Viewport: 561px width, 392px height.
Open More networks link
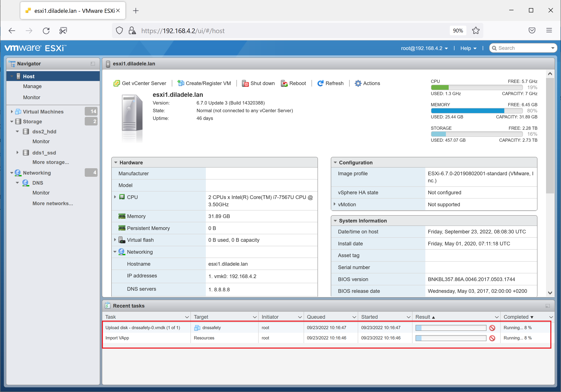point(53,203)
